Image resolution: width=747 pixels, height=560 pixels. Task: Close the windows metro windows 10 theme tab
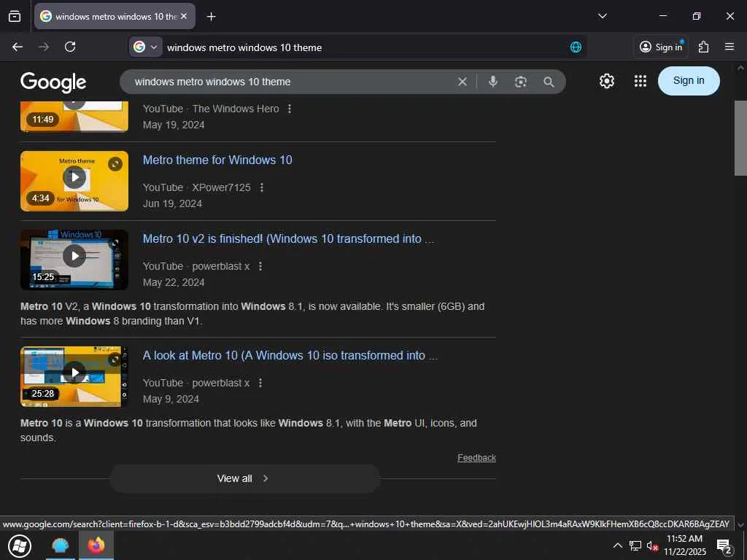[185, 16]
